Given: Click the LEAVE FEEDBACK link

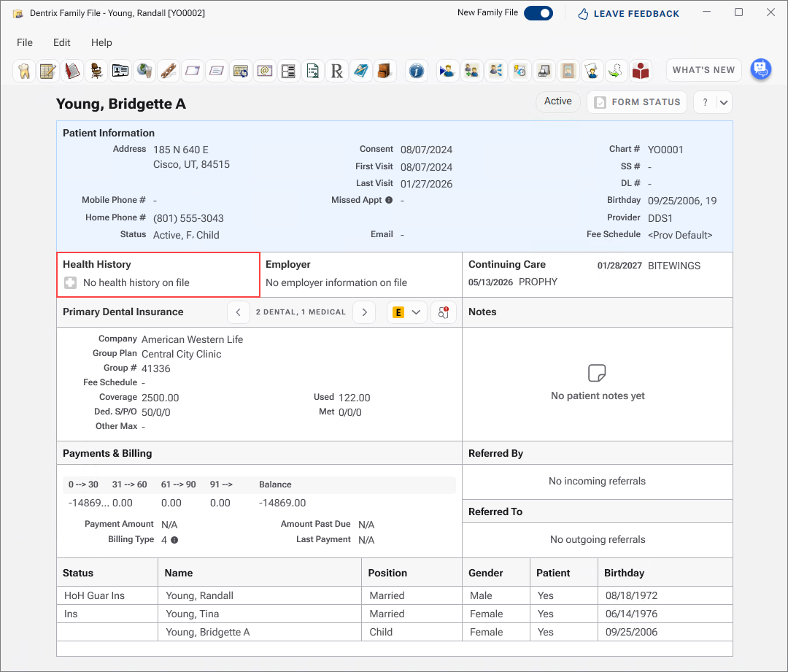Looking at the screenshot, I should [628, 14].
